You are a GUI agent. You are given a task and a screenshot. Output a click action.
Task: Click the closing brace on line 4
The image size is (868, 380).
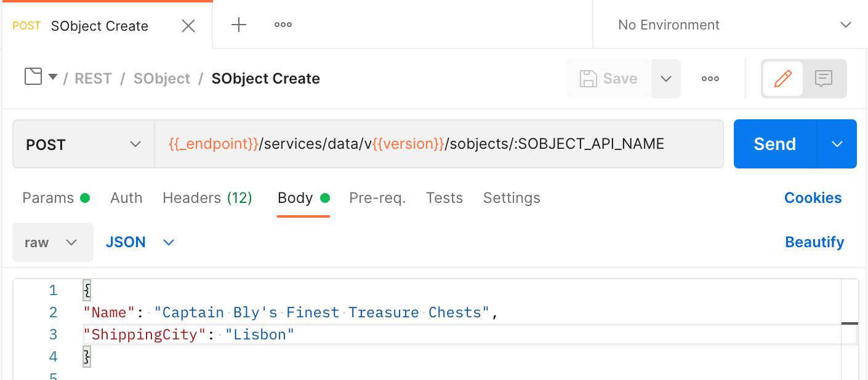[87, 357]
